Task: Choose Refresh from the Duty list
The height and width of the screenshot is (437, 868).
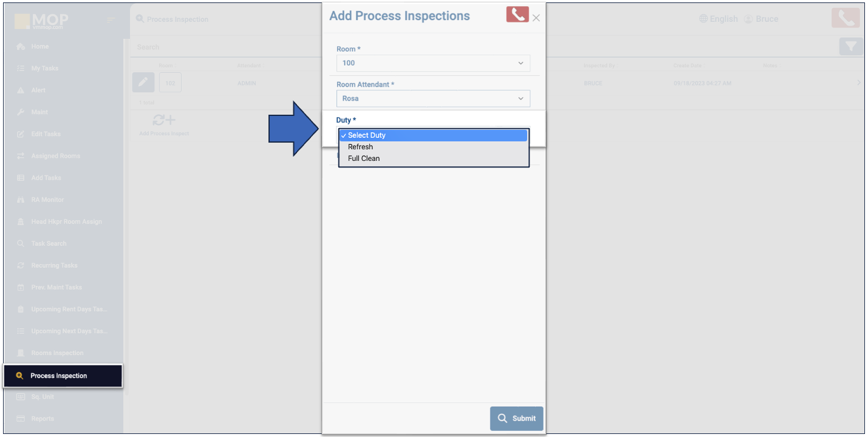Action: (361, 147)
